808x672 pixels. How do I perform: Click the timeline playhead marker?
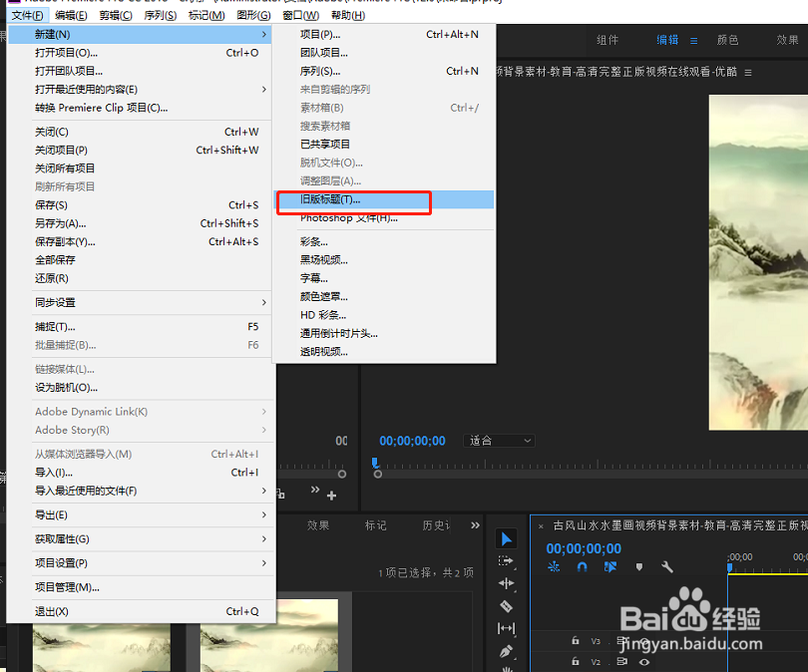tap(729, 567)
